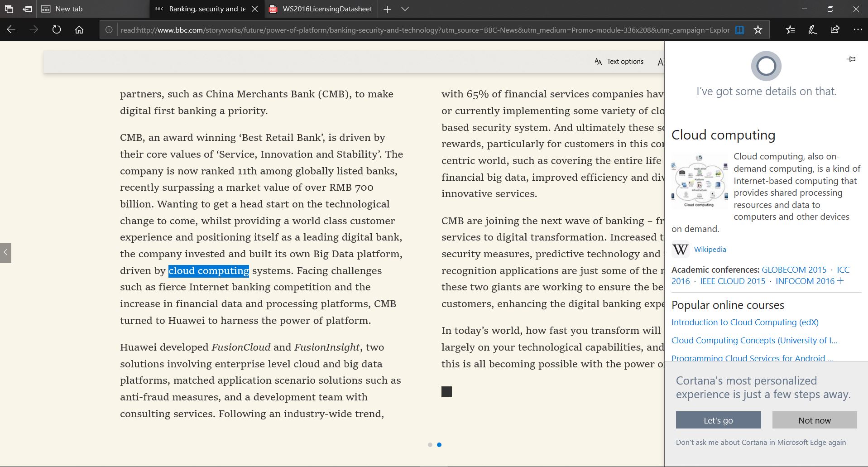This screenshot has width=868, height=467.
Task: Switch to the WS2016LicensingDatasheet tab
Action: 321,9
